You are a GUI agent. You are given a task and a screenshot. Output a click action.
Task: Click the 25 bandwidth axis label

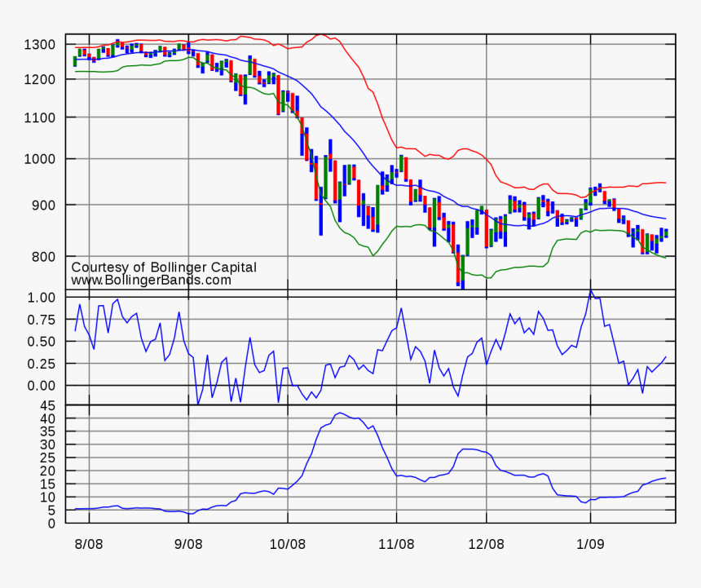coord(47,458)
